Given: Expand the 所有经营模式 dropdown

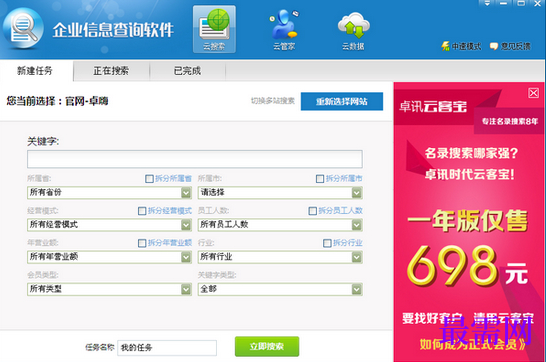Looking at the screenshot, I should [x=109, y=225].
